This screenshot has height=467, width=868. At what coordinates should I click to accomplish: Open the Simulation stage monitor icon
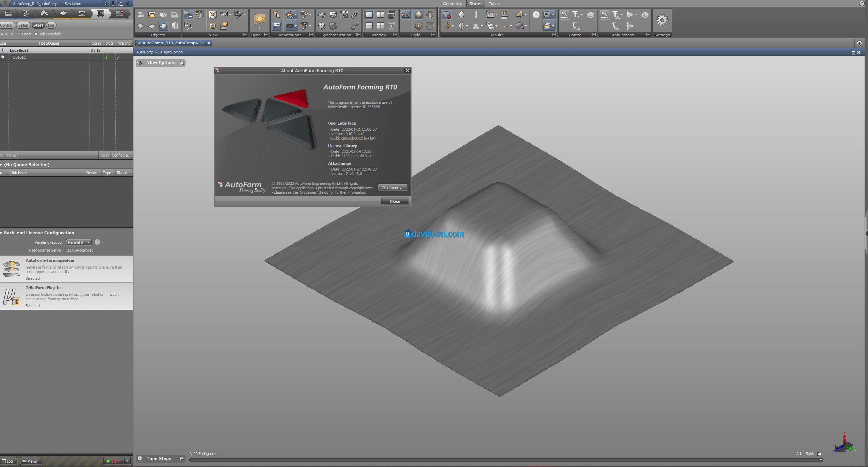click(x=101, y=13)
